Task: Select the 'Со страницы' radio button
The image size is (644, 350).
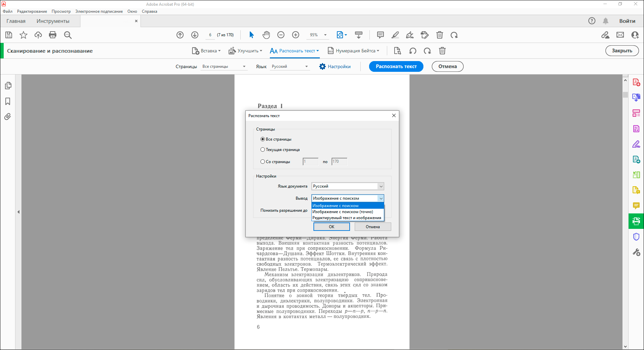Action: coord(263,162)
